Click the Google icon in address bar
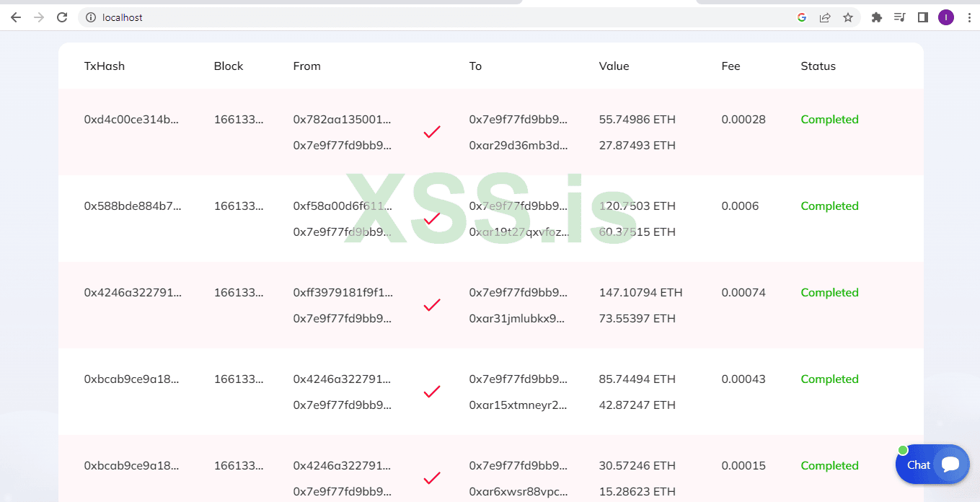 (x=802, y=17)
